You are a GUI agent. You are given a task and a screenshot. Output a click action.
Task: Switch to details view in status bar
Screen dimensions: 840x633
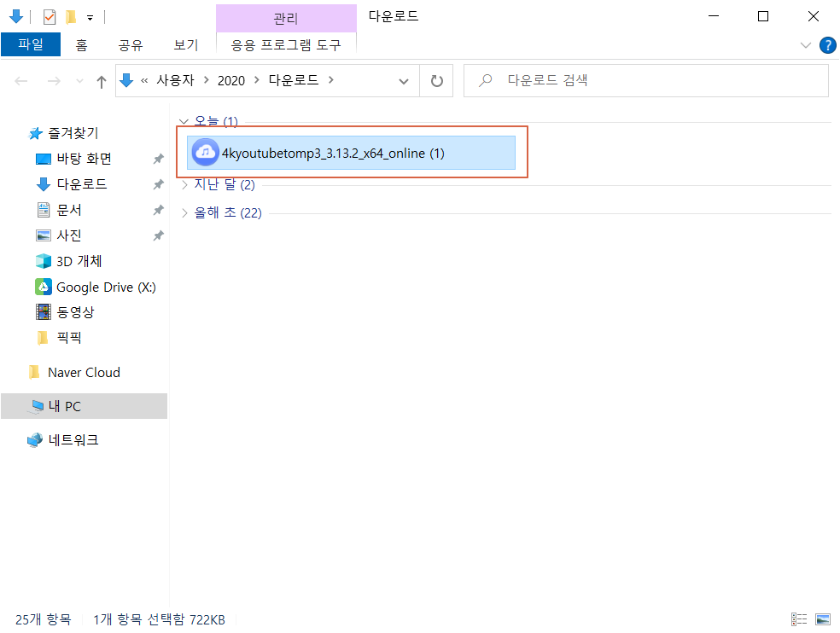[799, 619]
